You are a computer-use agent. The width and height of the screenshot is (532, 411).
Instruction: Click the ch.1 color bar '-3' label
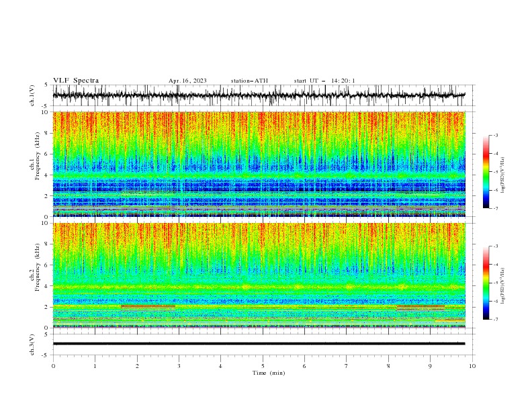tap(496, 135)
